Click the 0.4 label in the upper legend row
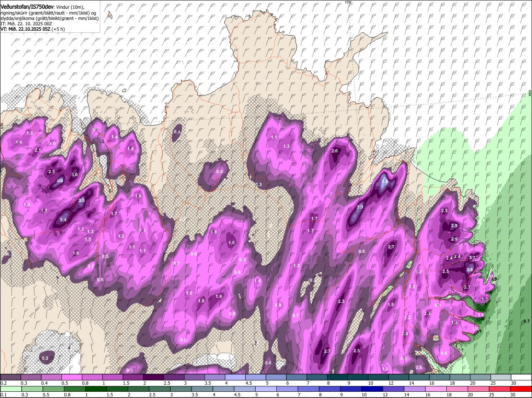 click(44, 383)
